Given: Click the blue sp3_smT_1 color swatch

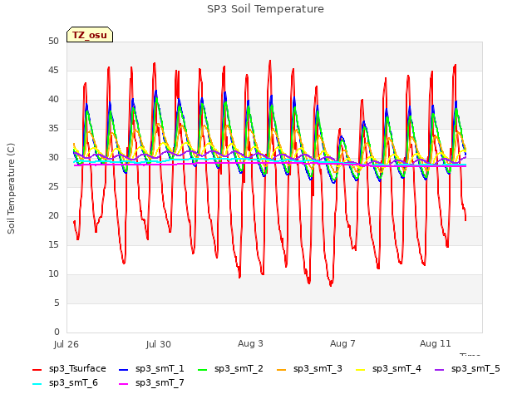Looking at the screenshot, I should [124, 369].
